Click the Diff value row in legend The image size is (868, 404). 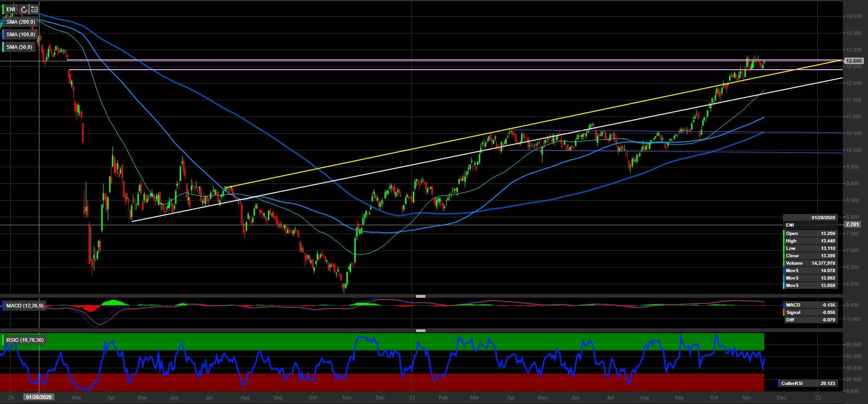coord(810,320)
